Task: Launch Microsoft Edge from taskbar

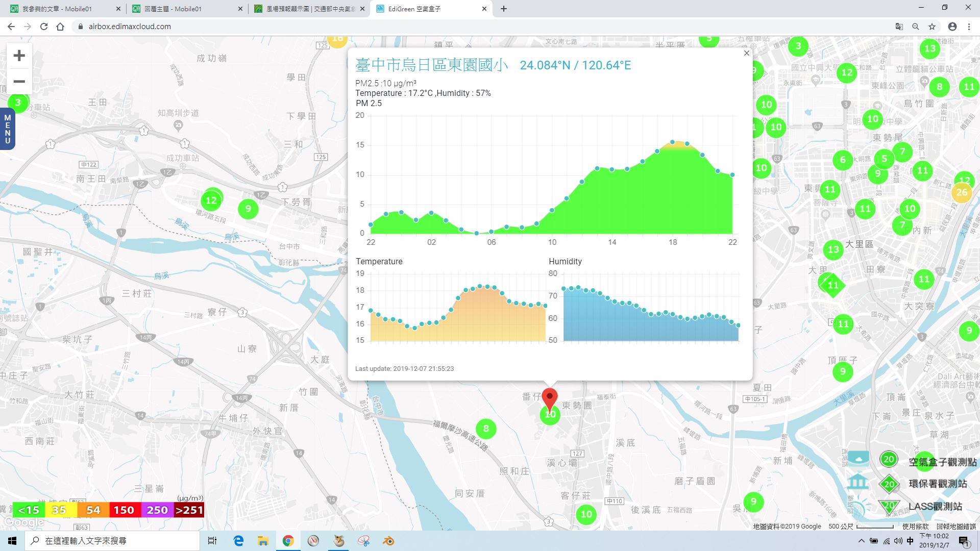Action: pyautogui.click(x=238, y=541)
